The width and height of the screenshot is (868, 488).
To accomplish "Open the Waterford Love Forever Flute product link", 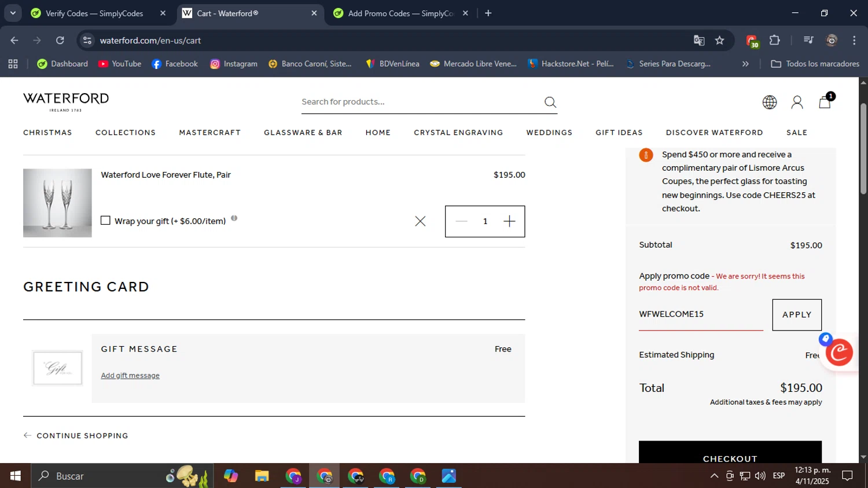I will click(x=165, y=175).
